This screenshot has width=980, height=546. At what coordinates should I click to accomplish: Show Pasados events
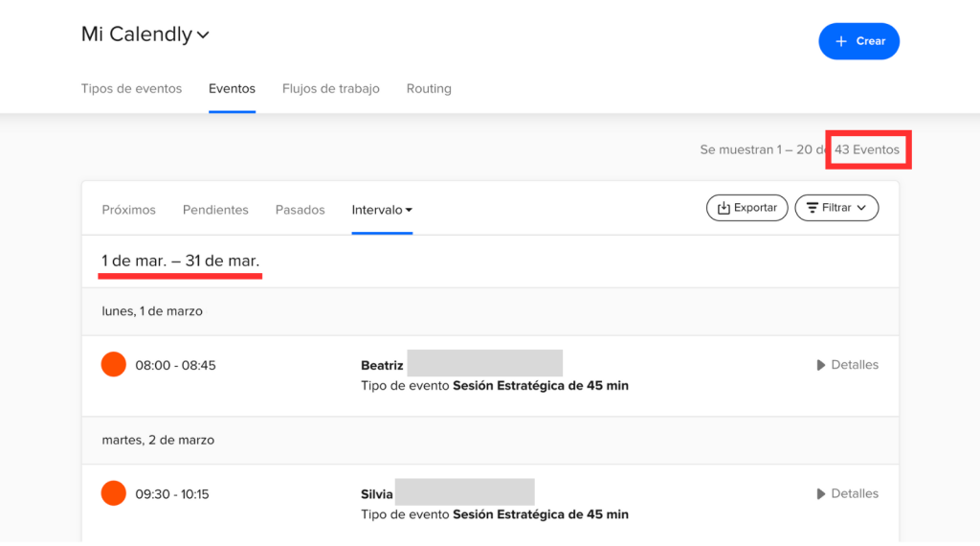point(300,210)
